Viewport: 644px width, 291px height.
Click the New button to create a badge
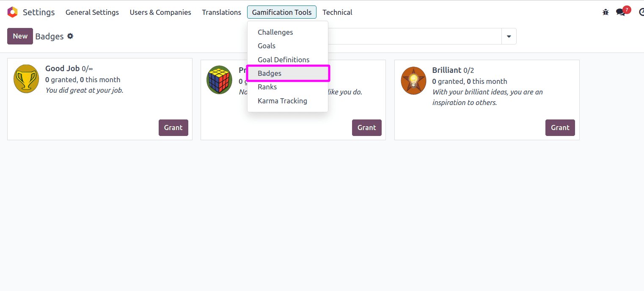(x=20, y=36)
